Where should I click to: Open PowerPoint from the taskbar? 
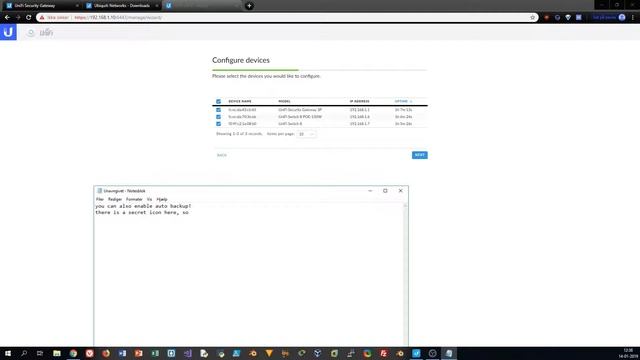click(x=138, y=353)
